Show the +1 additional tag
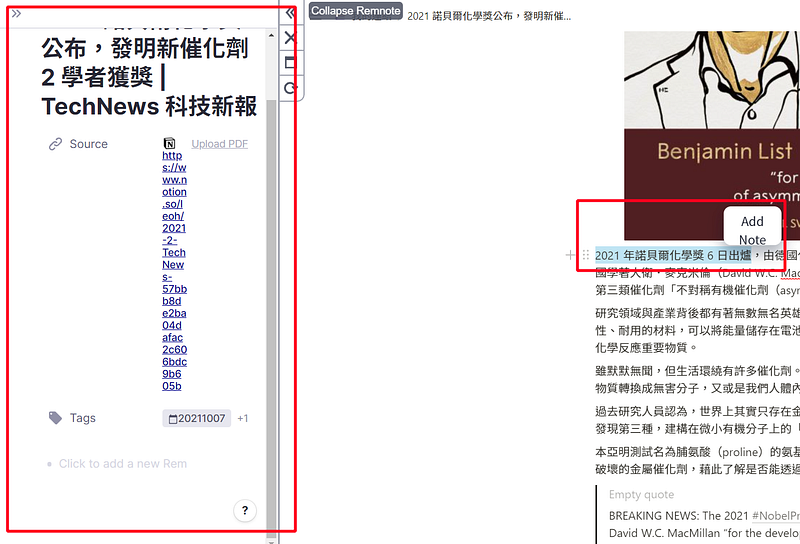Screen dimensions: 800x544 [x=243, y=418]
